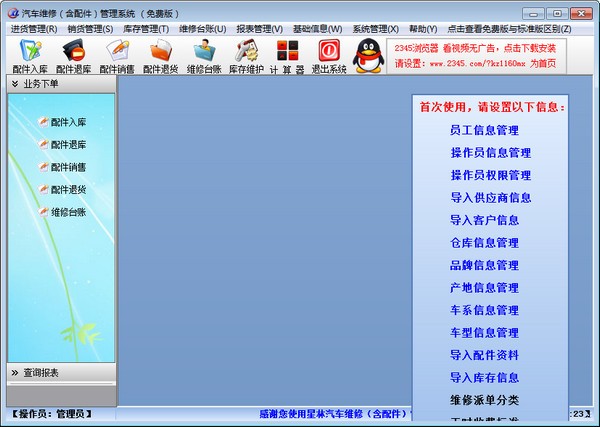Click 操作员信息管理 link
This screenshot has width=600, height=427.
point(491,153)
